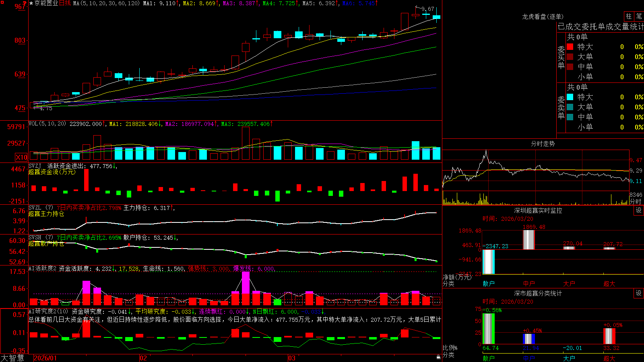Click the small red square icon at top-left corner
The height and width of the screenshot is (362, 644).
2,2
